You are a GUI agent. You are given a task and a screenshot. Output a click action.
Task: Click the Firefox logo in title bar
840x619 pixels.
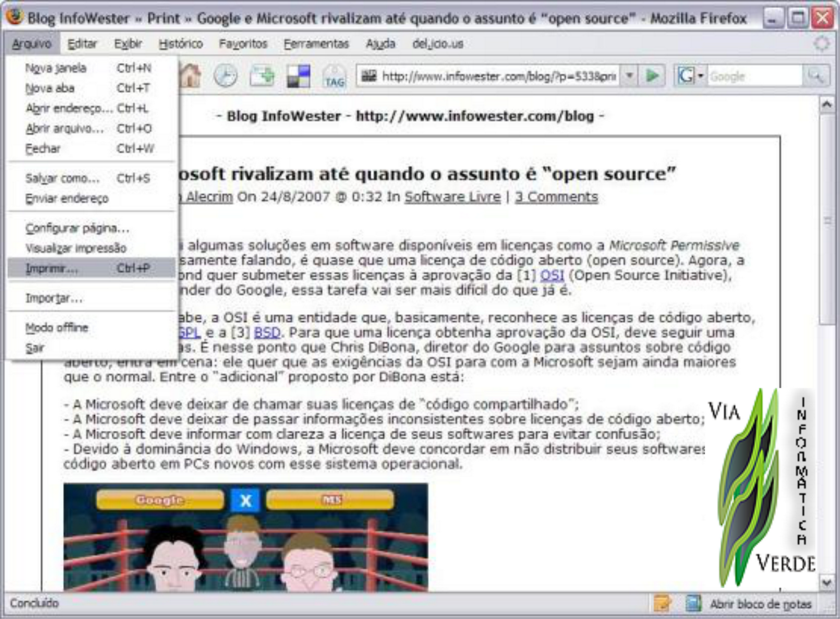click(15, 17)
